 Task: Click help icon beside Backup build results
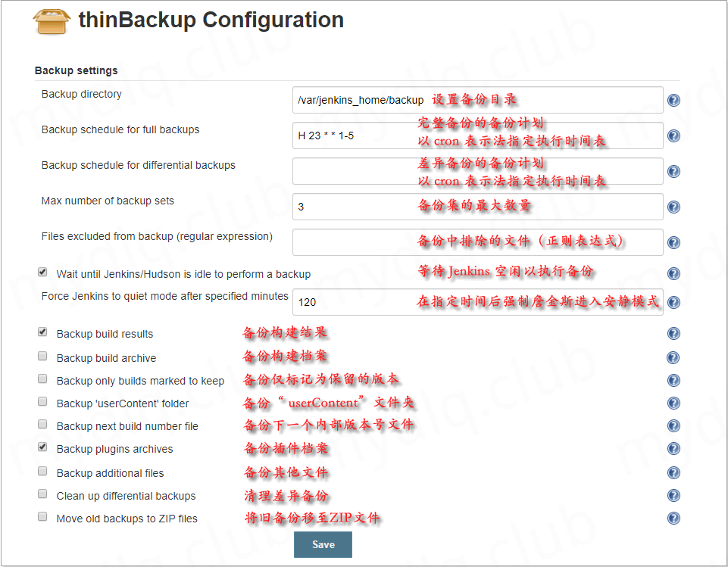673,333
